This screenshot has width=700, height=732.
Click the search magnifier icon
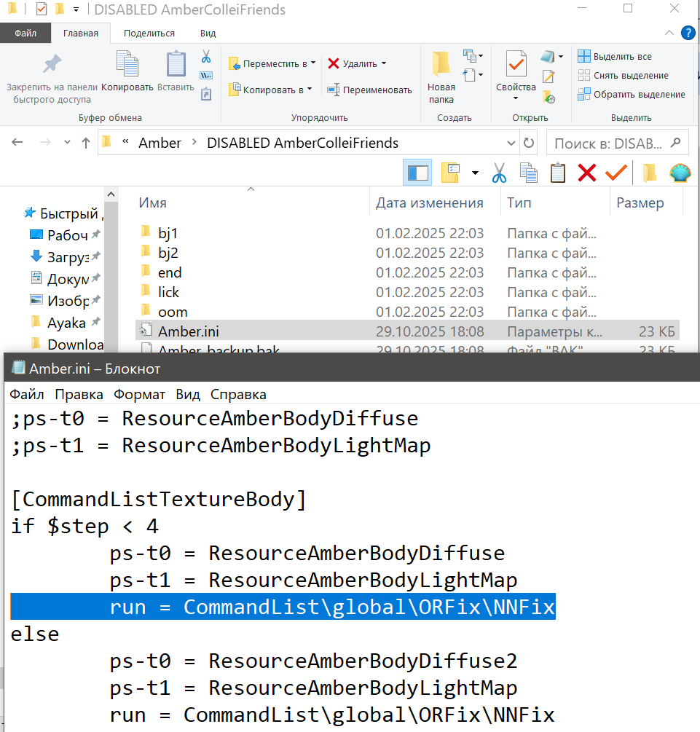tap(675, 143)
